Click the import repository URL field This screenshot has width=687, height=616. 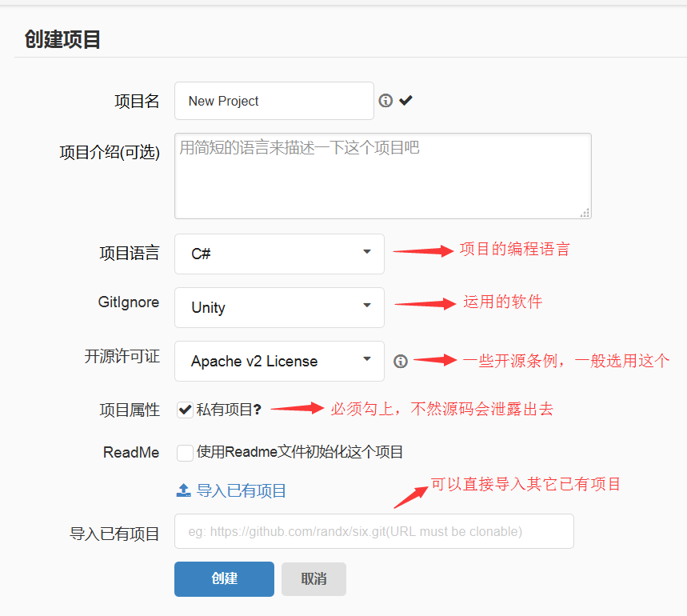[374, 531]
